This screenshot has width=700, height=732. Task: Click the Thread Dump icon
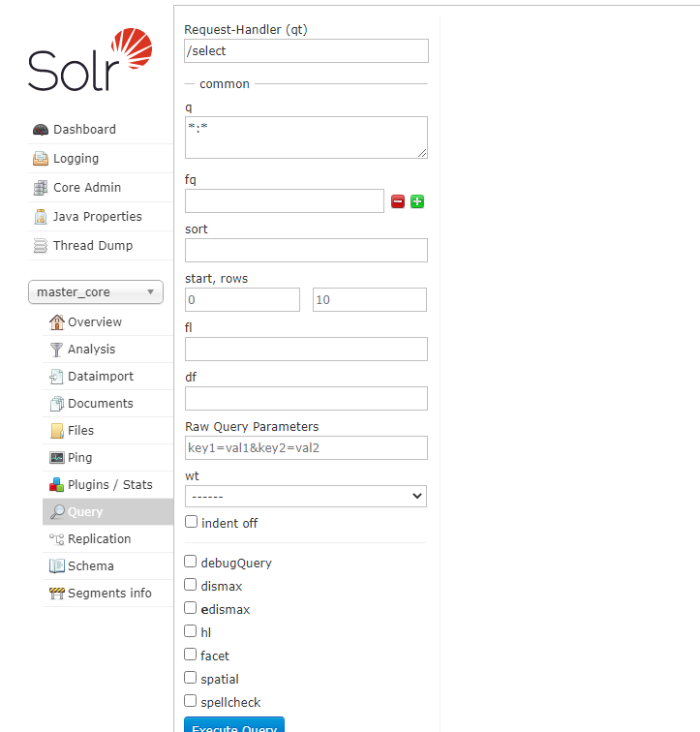(41, 246)
